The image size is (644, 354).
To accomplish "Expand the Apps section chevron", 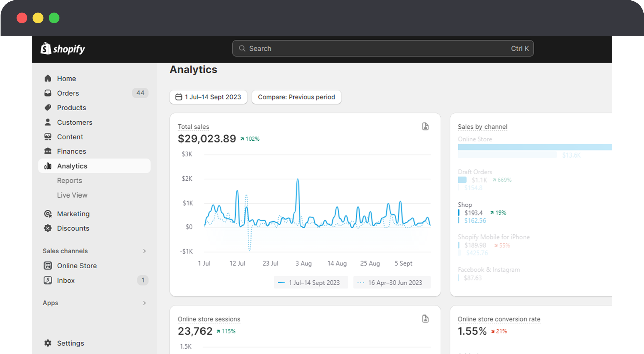I will (144, 303).
